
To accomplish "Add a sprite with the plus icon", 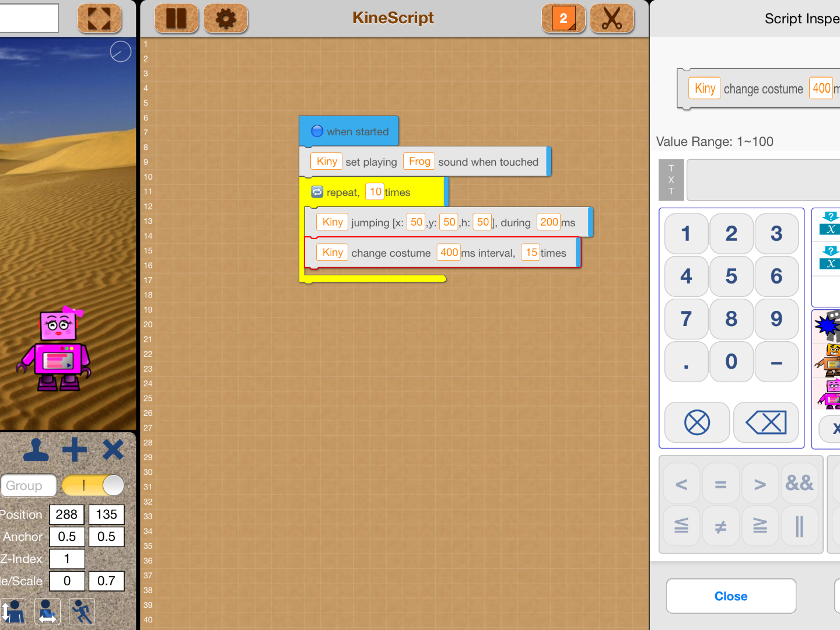I will [x=75, y=450].
